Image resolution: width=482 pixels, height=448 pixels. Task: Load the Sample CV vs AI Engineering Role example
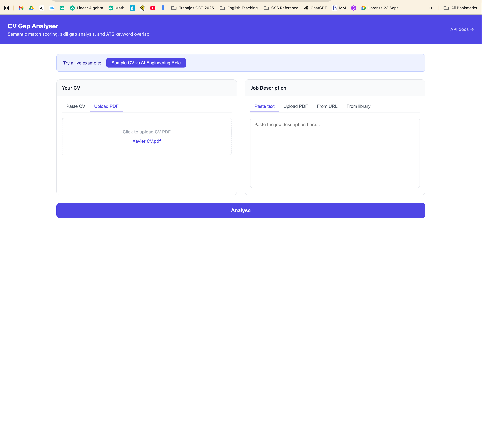[146, 63]
